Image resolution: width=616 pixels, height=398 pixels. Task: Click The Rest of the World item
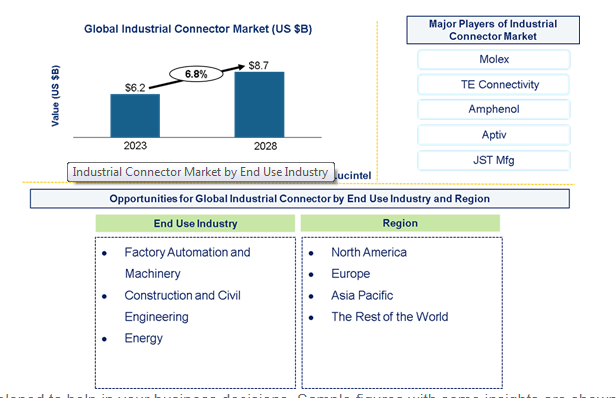tap(390, 317)
